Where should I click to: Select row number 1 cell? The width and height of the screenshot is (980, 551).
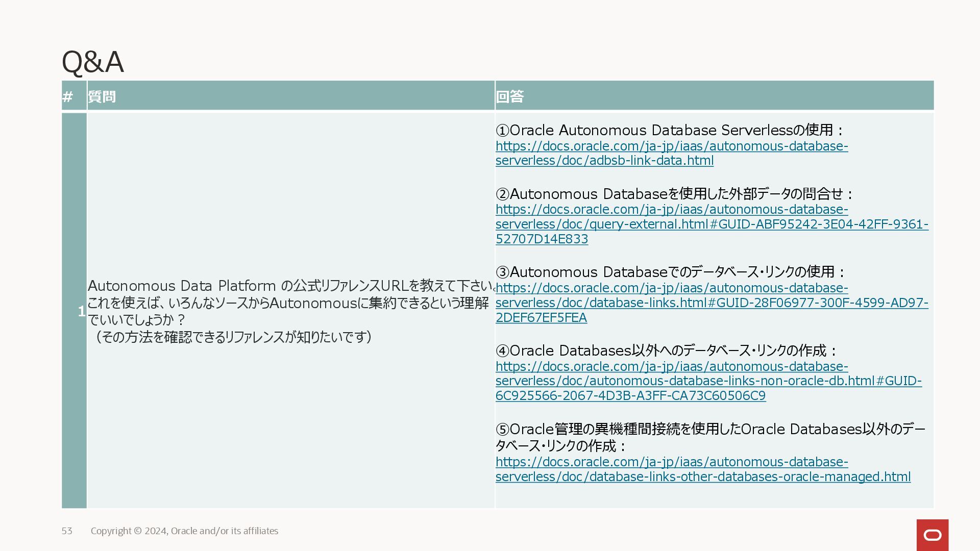click(74, 311)
